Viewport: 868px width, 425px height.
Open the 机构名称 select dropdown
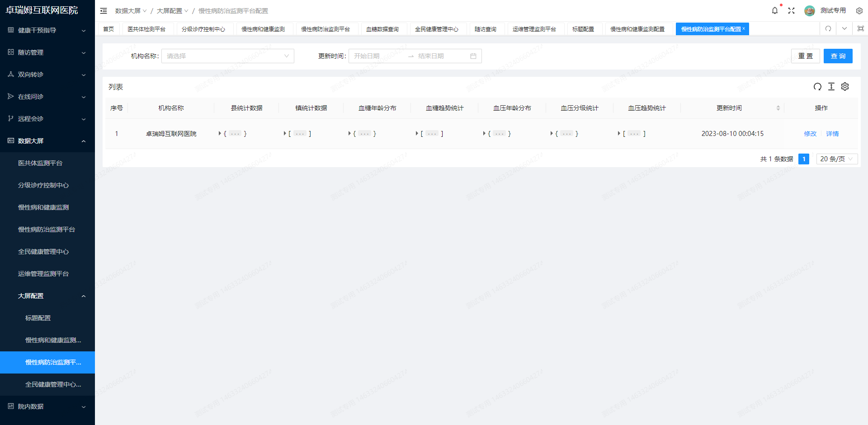pyautogui.click(x=227, y=56)
